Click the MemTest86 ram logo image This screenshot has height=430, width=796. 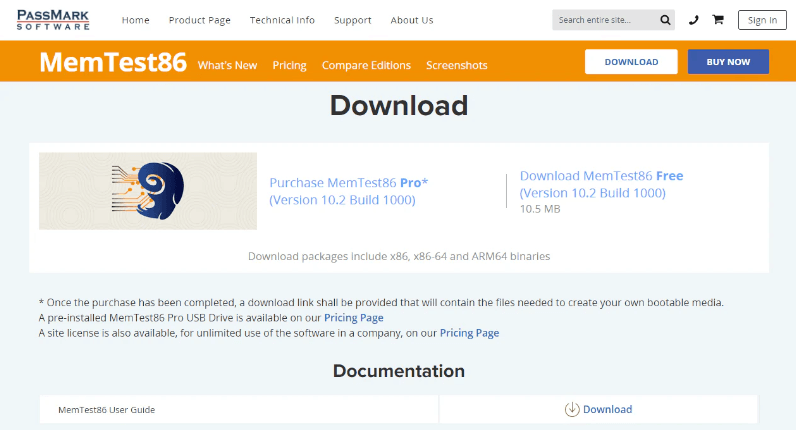[x=148, y=191]
